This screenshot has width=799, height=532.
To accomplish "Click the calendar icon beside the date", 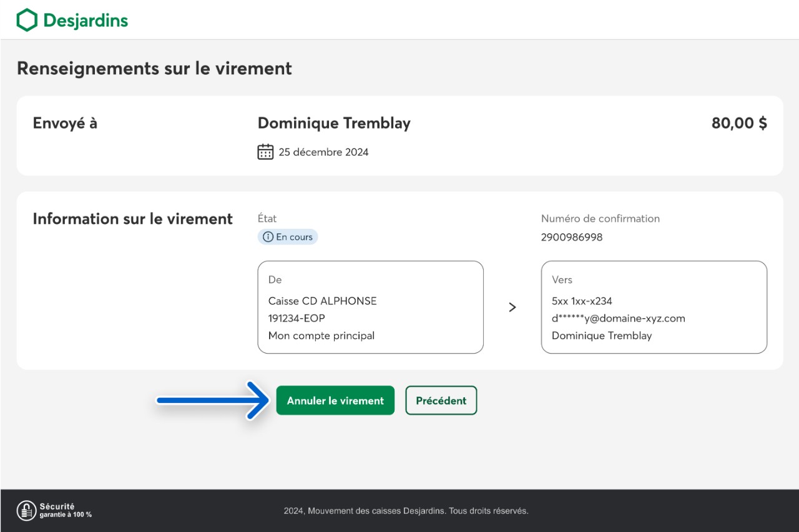I will 265,152.
